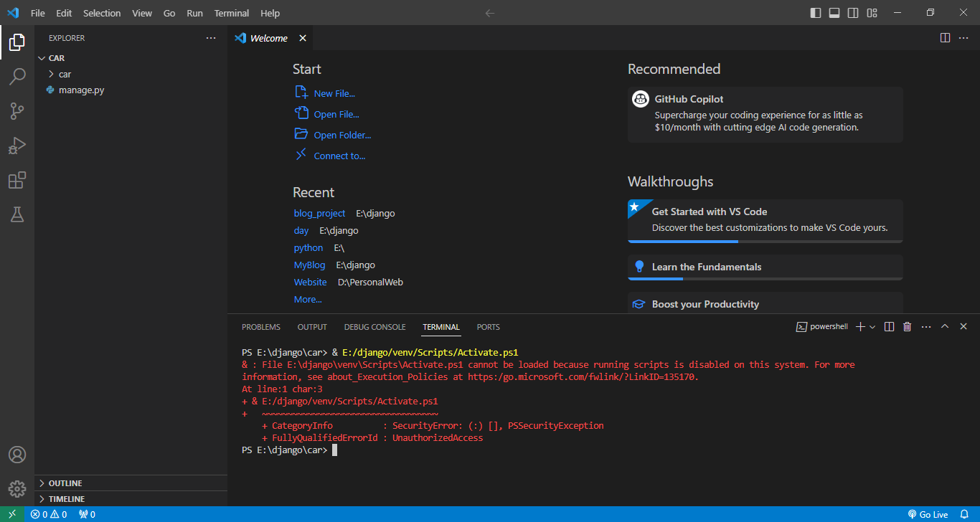Open the Accounts icon in activity bar
Screen dimensions: 980x522
click(x=17, y=455)
